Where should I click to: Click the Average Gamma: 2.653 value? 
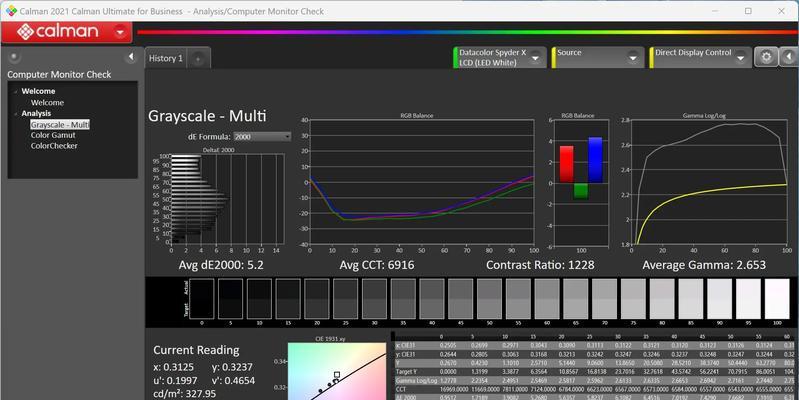click(x=704, y=265)
